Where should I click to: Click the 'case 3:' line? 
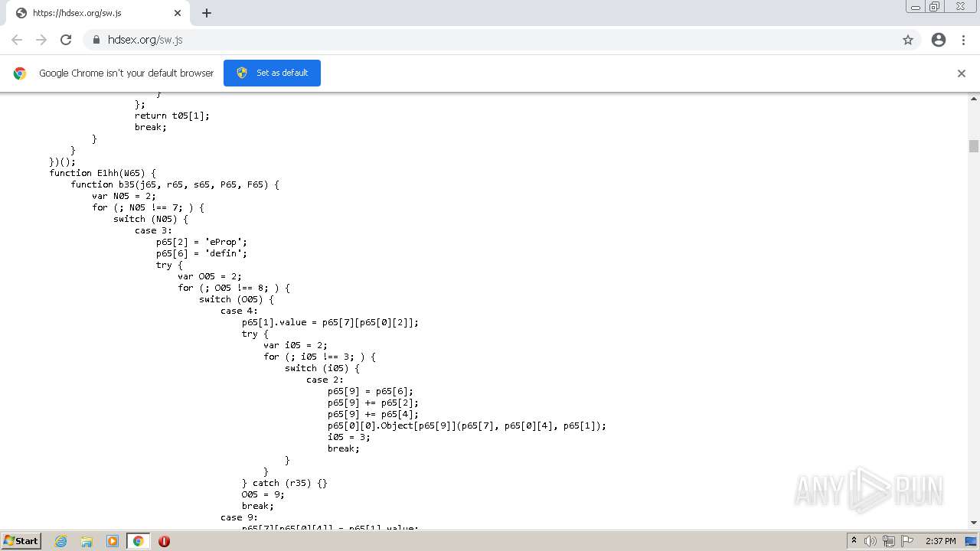[x=154, y=230]
